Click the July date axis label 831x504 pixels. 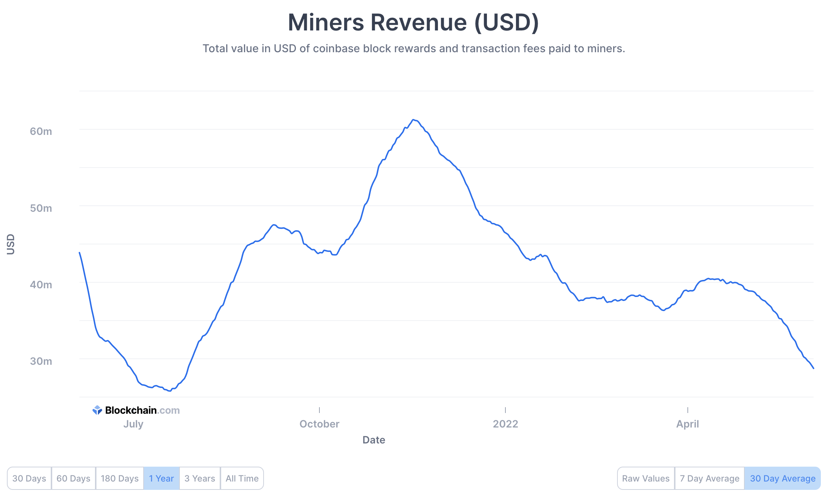point(133,424)
